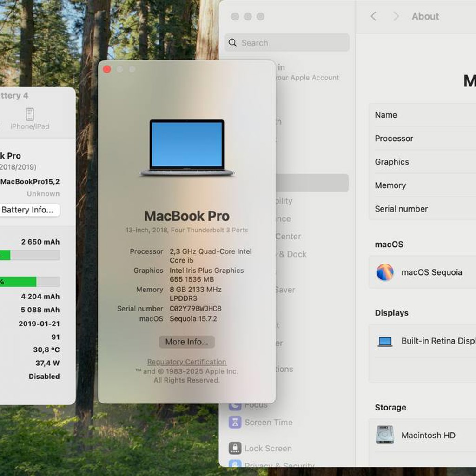Click the 5 088 mAh value
This screenshot has width=476, height=476.
[x=40, y=310]
